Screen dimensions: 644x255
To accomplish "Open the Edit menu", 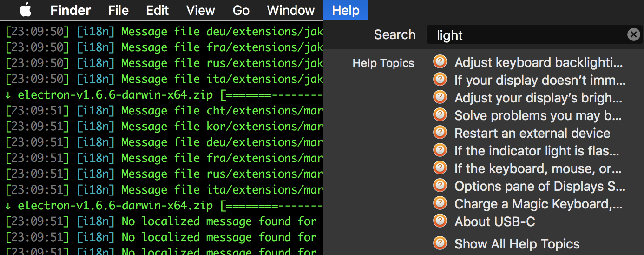I will [x=158, y=10].
